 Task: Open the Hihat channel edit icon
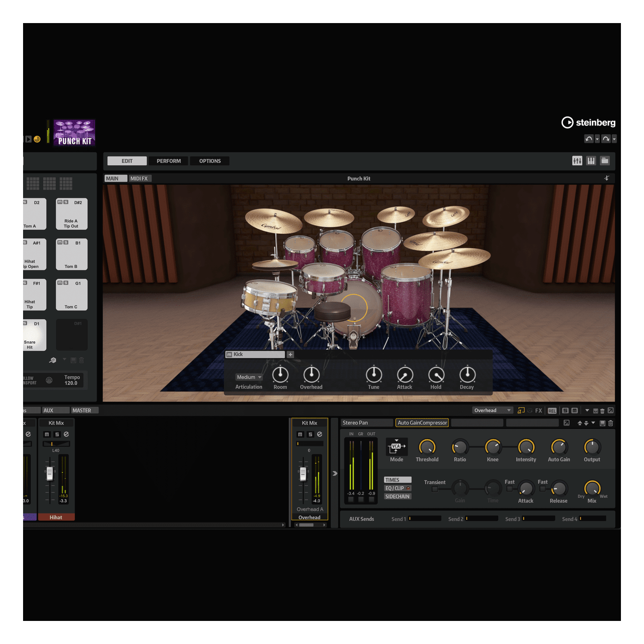[x=66, y=434]
